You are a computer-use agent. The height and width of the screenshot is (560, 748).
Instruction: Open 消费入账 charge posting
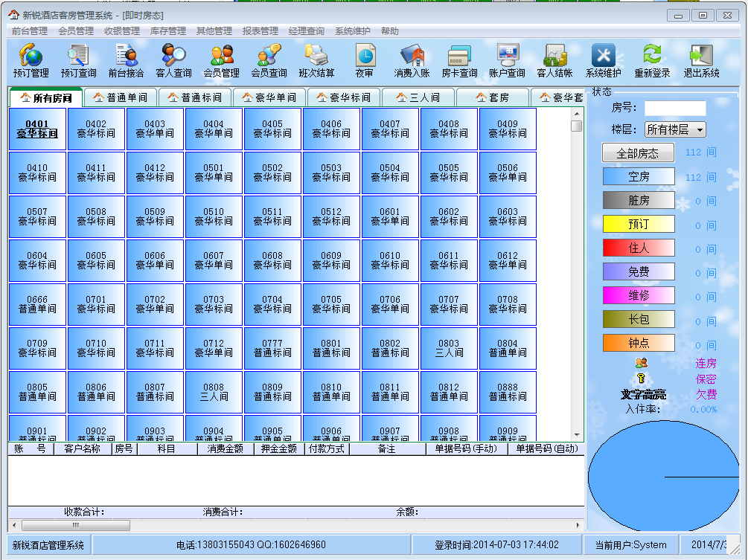(x=412, y=60)
